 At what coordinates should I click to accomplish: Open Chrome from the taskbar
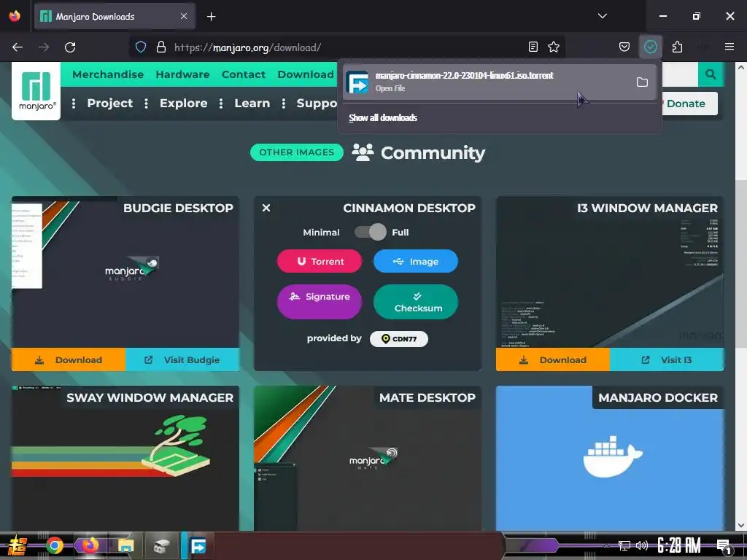tap(54, 545)
